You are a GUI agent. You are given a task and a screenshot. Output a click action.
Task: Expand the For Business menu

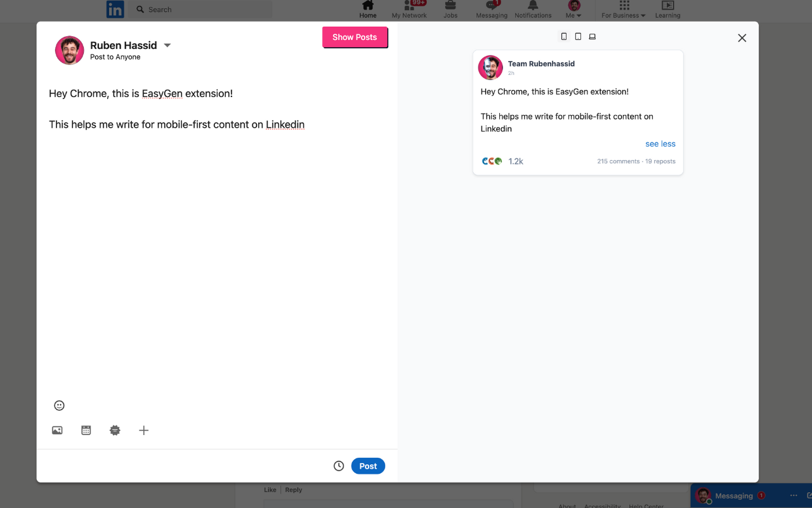(x=622, y=10)
